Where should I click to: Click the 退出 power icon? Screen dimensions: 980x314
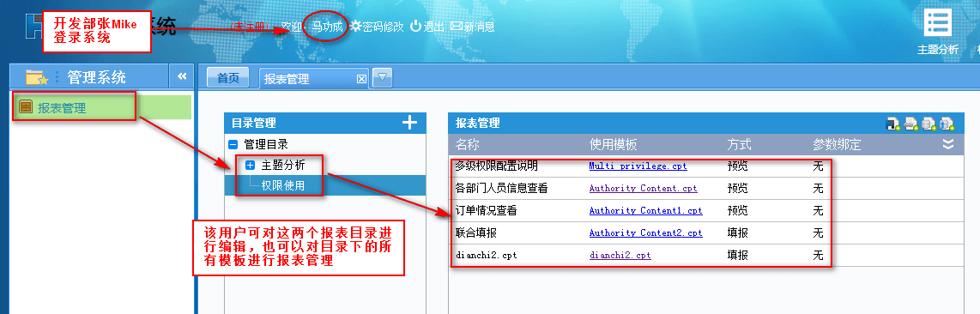pyautogui.click(x=415, y=27)
